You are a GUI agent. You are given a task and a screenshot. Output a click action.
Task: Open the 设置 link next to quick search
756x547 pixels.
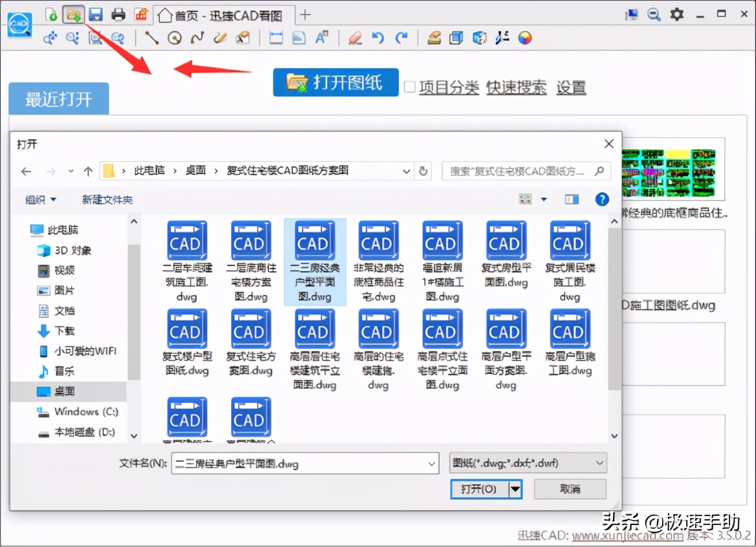tap(570, 87)
